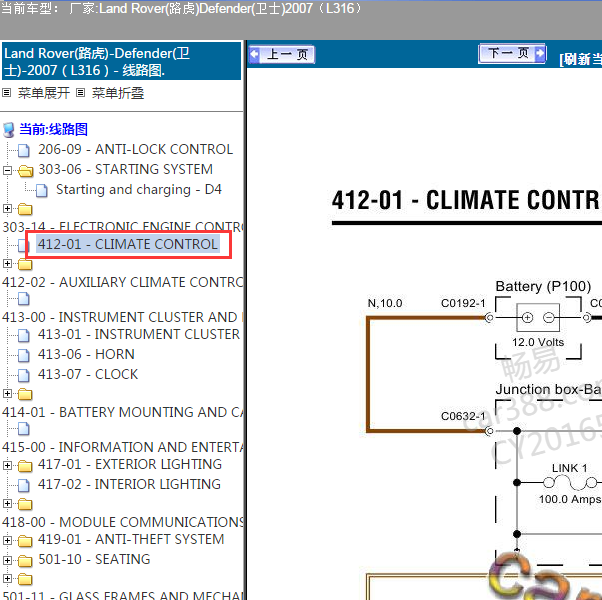Go to next page with 下一页

(512, 53)
